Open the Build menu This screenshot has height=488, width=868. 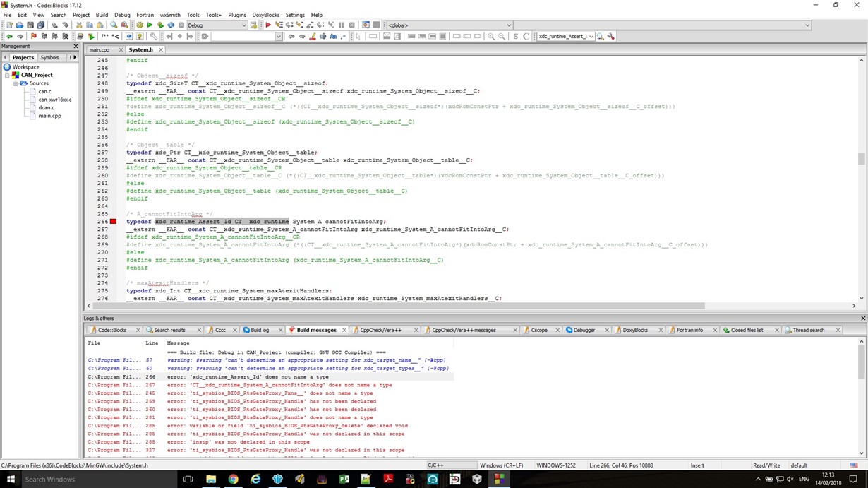click(x=102, y=15)
